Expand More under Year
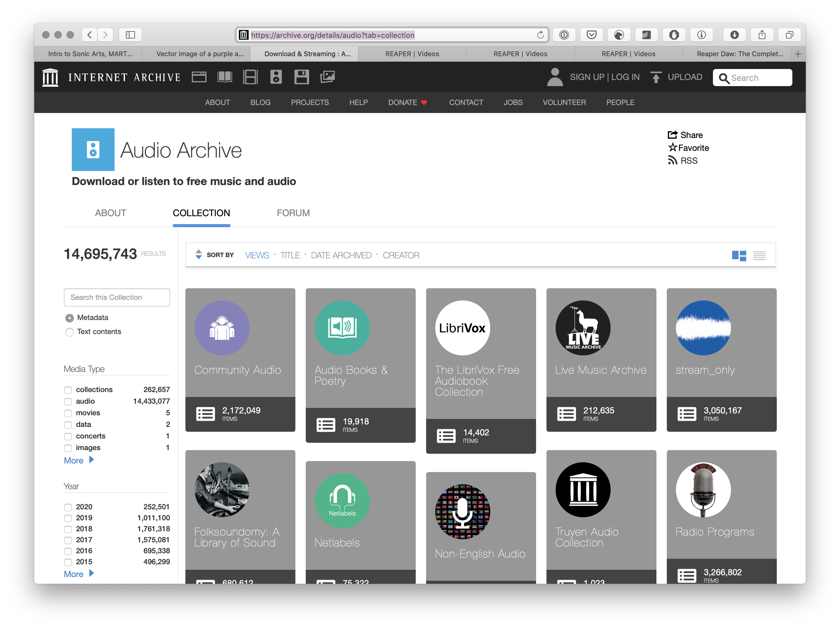 pyautogui.click(x=79, y=574)
